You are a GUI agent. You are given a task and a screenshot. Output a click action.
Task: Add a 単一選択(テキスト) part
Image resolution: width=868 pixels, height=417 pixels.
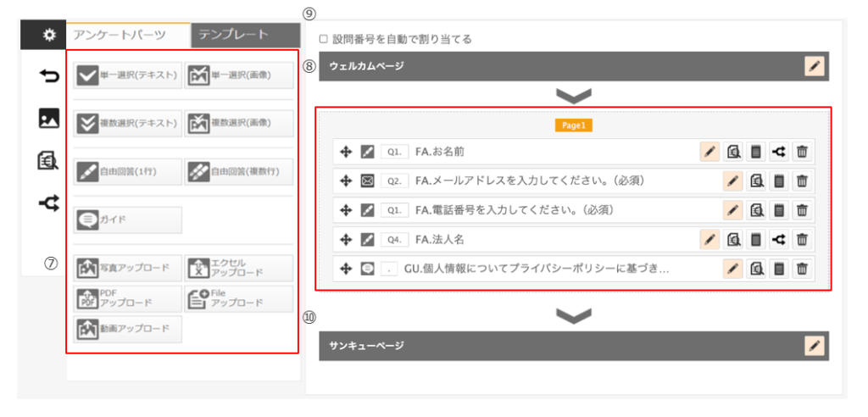coord(127,75)
